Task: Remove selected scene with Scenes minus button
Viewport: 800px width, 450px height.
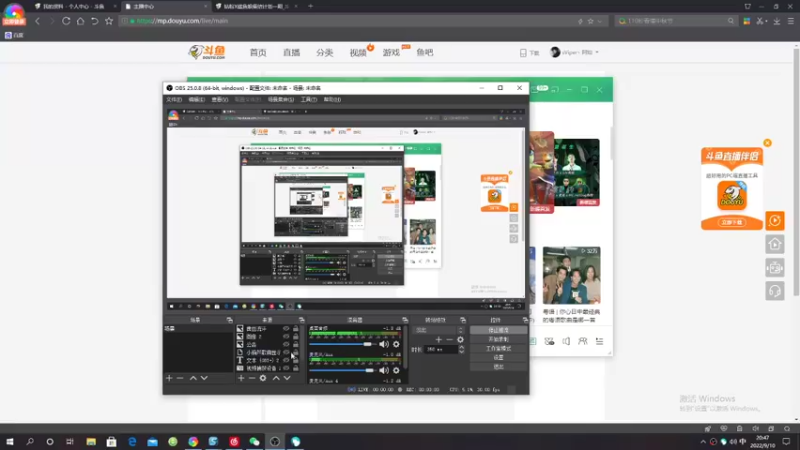Action: (x=180, y=378)
